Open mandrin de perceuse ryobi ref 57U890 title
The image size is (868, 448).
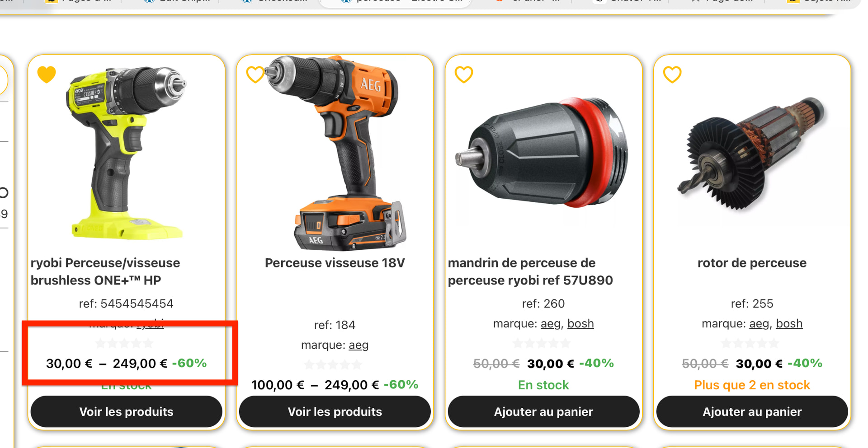pos(530,271)
